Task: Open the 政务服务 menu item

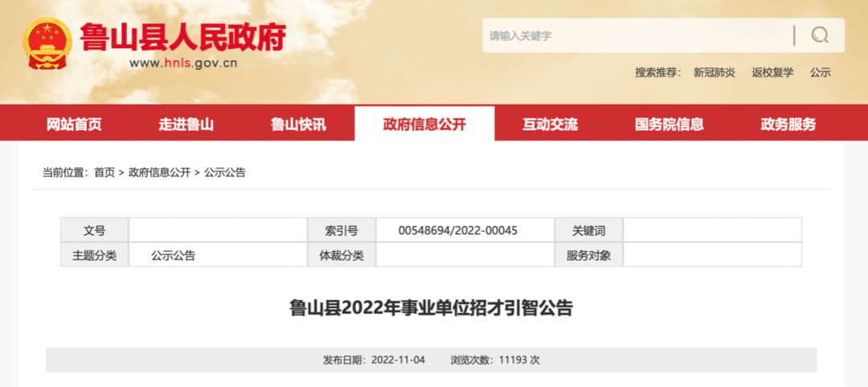Action: click(788, 124)
